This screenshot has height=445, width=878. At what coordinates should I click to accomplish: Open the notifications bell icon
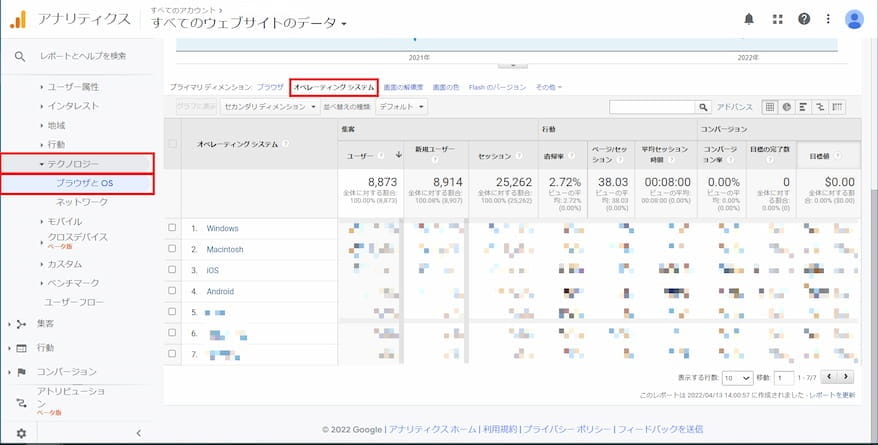click(x=749, y=19)
